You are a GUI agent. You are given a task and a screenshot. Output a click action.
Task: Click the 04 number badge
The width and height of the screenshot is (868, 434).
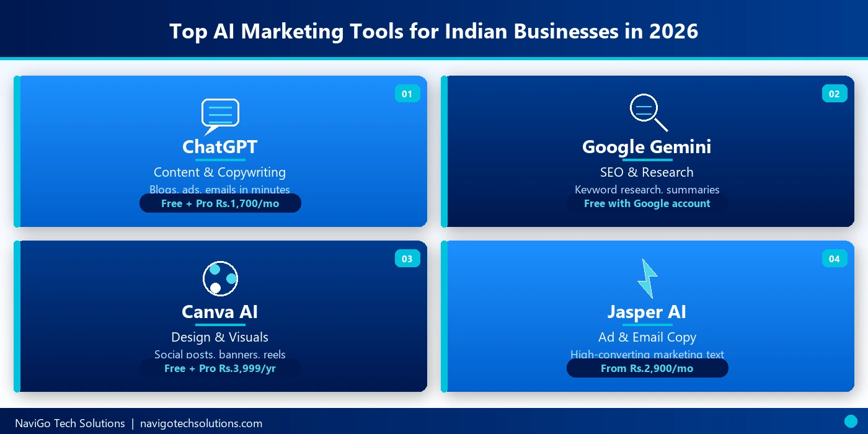click(835, 259)
